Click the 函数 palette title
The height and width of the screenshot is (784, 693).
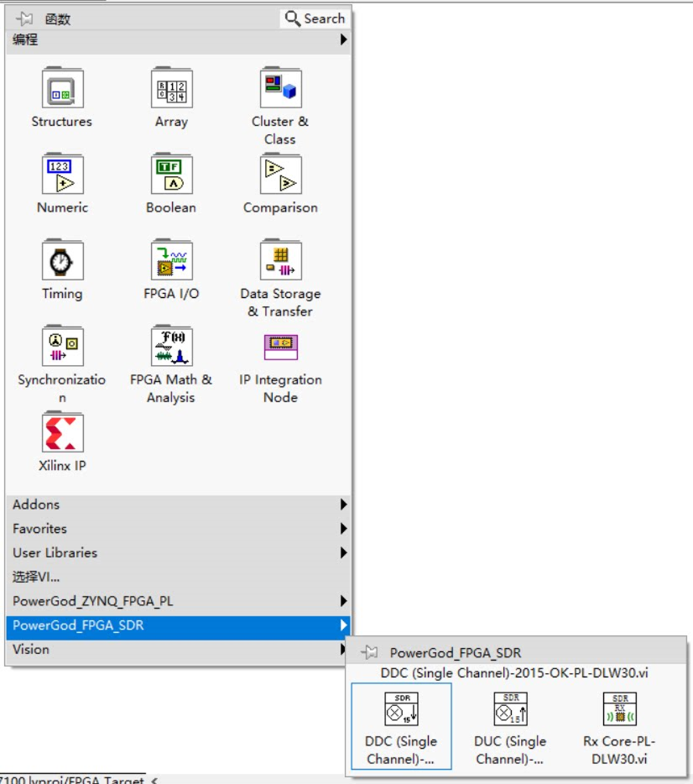58,19
